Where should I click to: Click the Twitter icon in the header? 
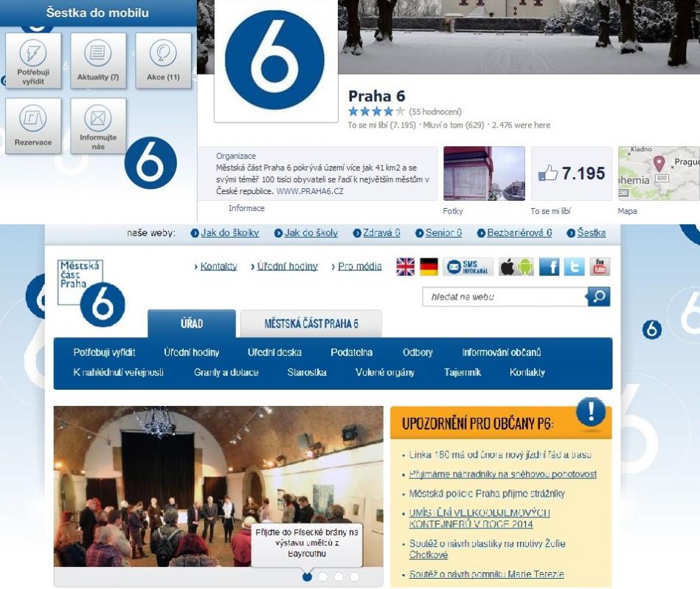click(574, 266)
